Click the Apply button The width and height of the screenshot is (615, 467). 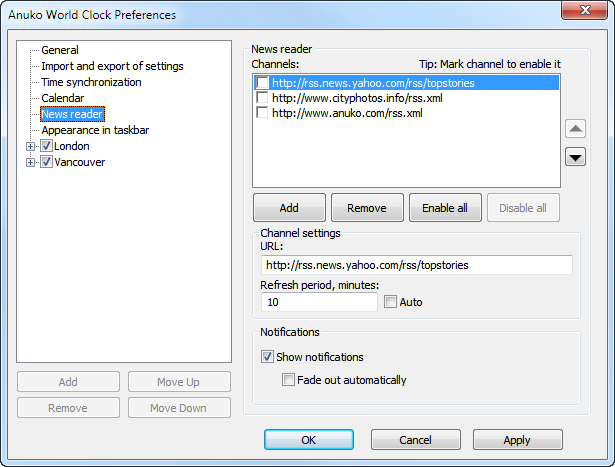pos(517,440)
